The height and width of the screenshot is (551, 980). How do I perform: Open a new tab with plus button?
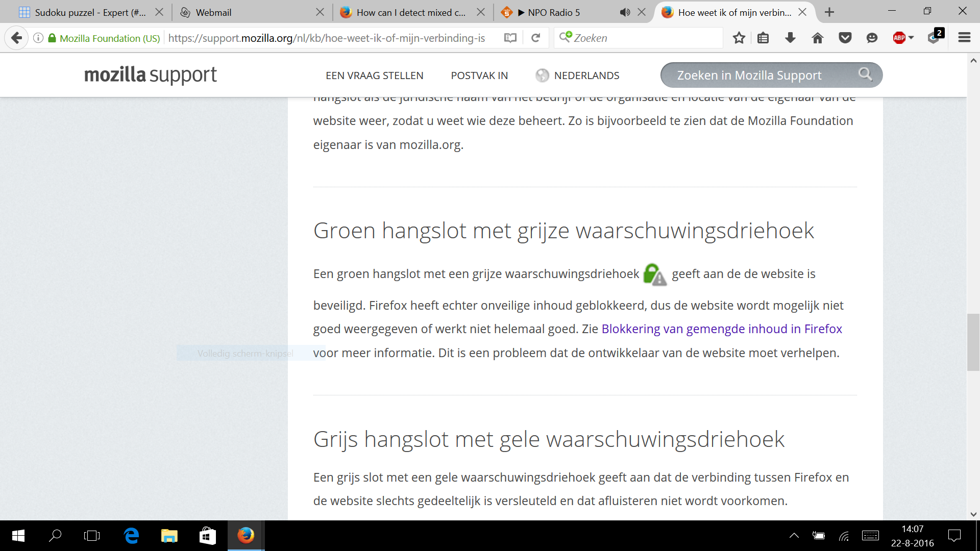829,12
